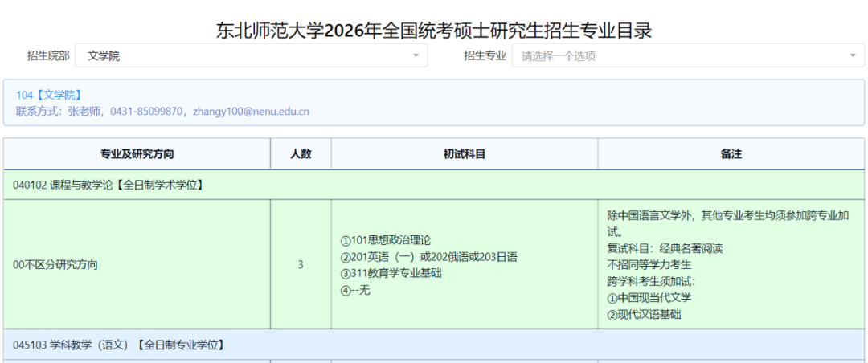The width and height of the screenshot is (868, 363).
Task: Click the ②现代汉语基础 remark line
Action: [644, 315]
